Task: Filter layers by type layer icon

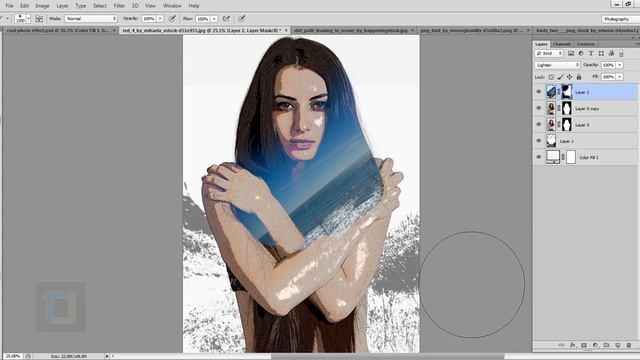Action: coord(591,53)
